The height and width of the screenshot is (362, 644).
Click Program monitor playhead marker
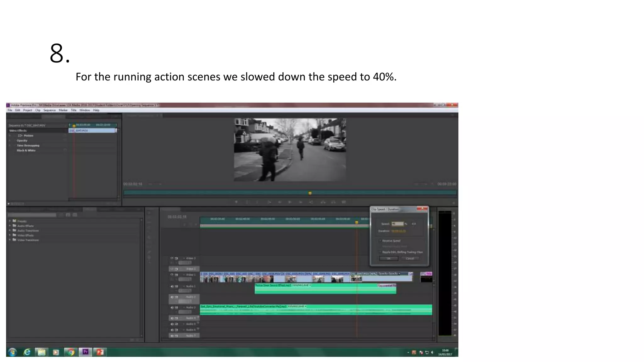click(x=310, y=193)
